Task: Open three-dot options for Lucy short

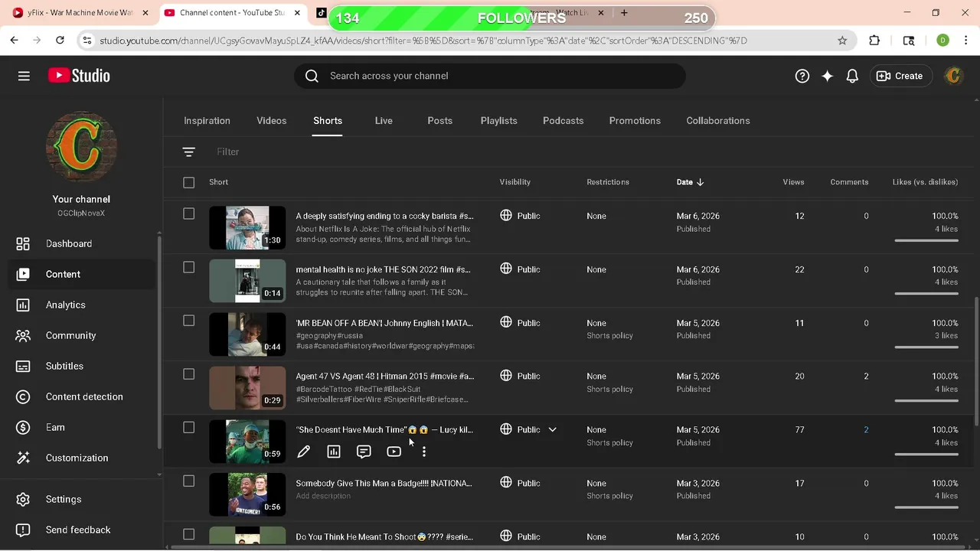Action: point(423,452)
